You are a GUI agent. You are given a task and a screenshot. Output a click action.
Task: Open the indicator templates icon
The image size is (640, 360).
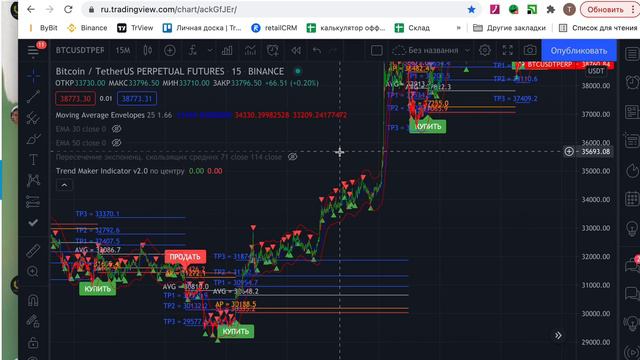coord(227,50)
